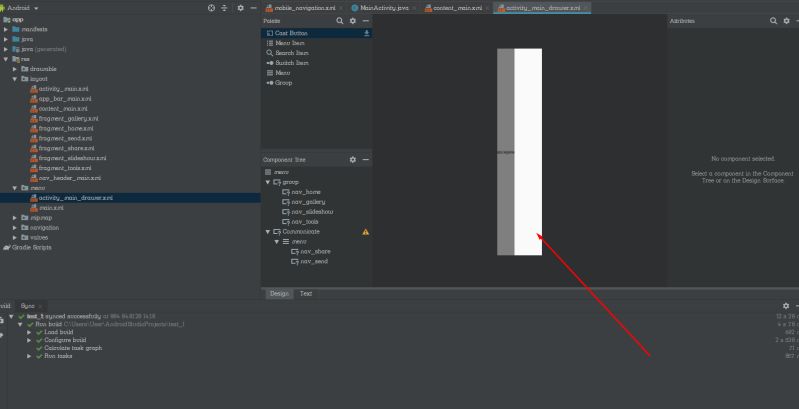Select nav_share in Component Tree
The image size is (799, 409).
[x=315, y=252]
